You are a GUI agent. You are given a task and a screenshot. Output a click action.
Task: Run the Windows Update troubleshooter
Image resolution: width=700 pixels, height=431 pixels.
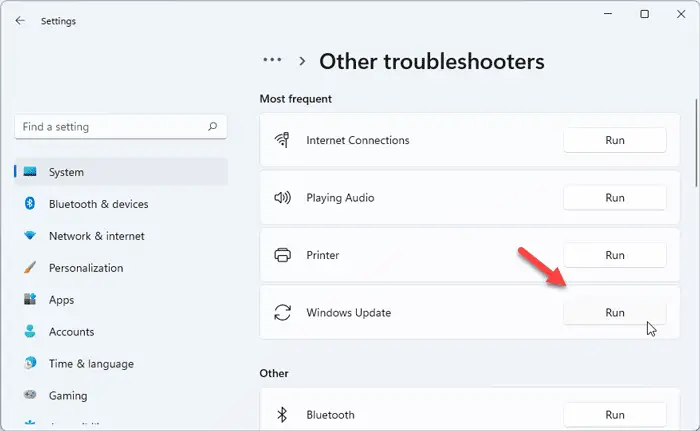pyautogui.click(x=614, y=313)
